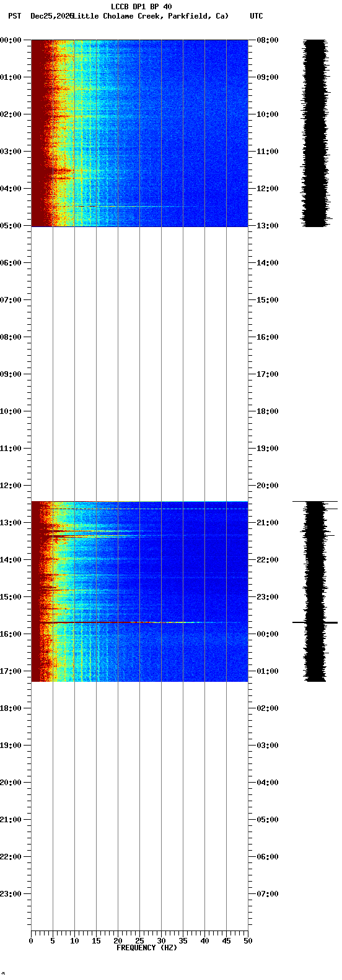Screen dimensions: 342x980
Task: Click the 25 Hz frequency tick label
Action: [139, 941]
